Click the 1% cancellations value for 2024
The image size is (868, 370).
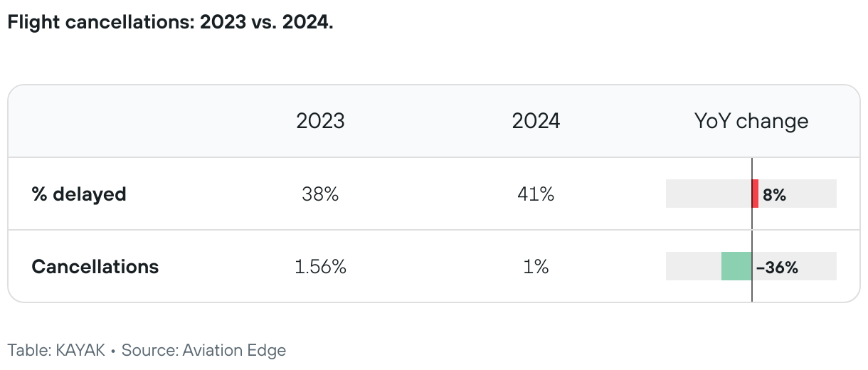536,267
